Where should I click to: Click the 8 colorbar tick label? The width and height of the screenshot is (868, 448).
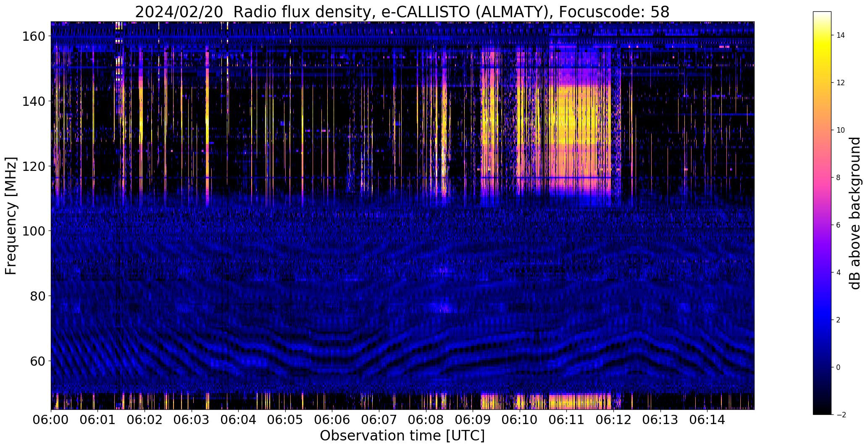[x=838, y=178]
